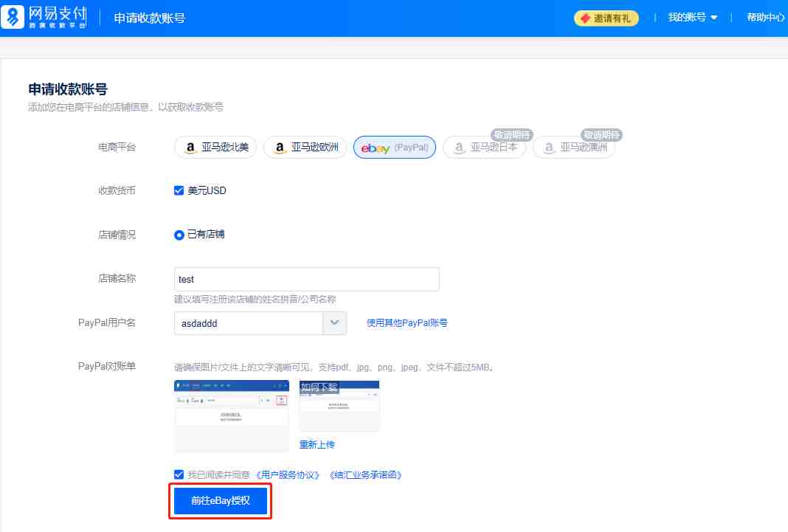This screenshot has height=532, width=788.
Task: Select the 已有店铺 radio button
Action: (179, 235)
